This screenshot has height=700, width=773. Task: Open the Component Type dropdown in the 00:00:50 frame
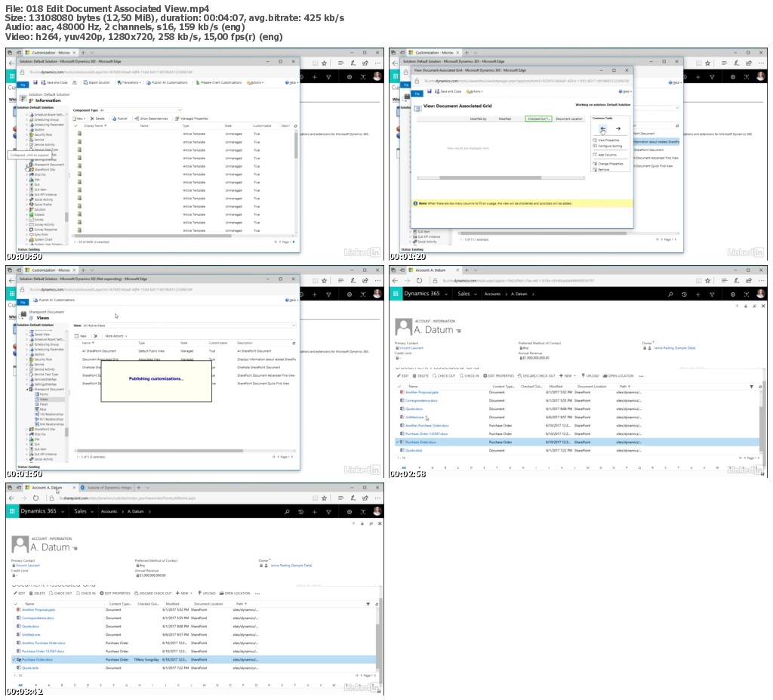(141, 110)
